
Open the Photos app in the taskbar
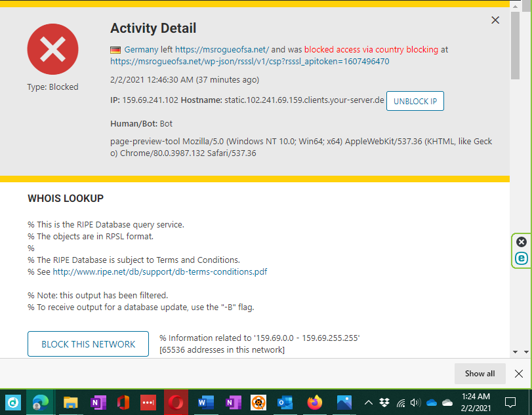click(x=344, y=403)
